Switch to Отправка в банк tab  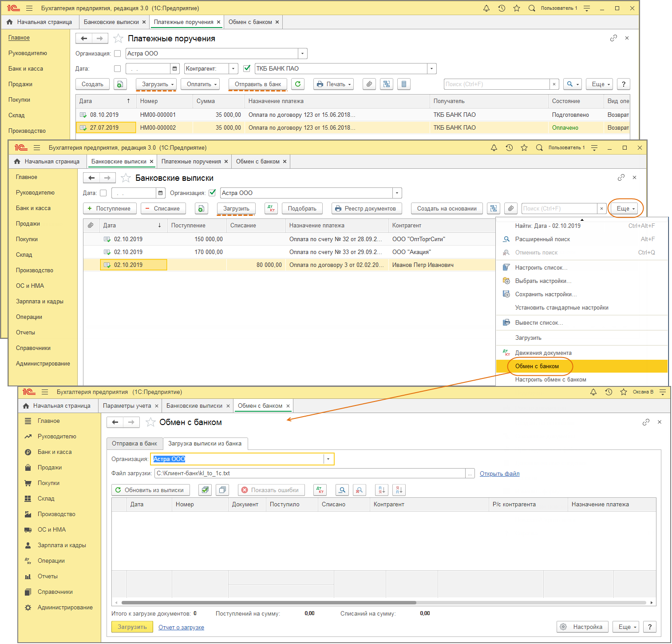click(x=134, y=443)
